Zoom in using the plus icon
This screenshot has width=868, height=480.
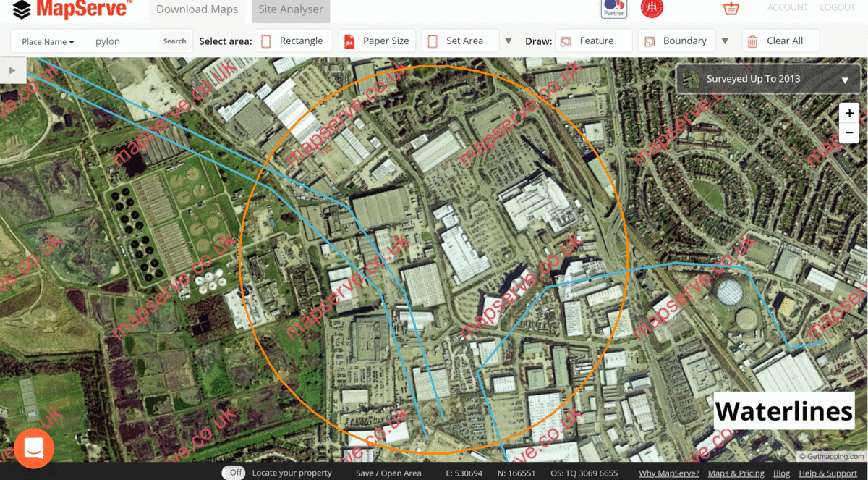(x=848, y=112)
